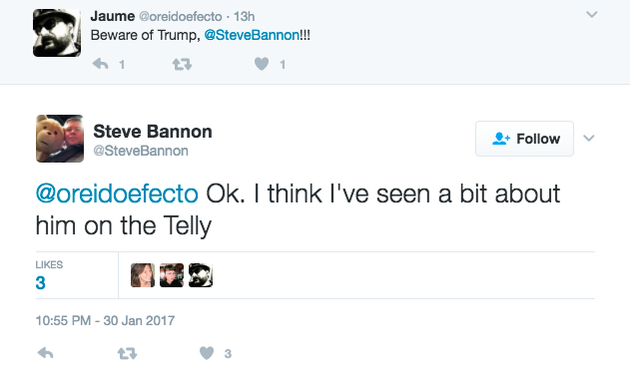Like the Steve Bannon tweet
The width and height of the screenshot is (630, 388).
click(x=207, y=353)
